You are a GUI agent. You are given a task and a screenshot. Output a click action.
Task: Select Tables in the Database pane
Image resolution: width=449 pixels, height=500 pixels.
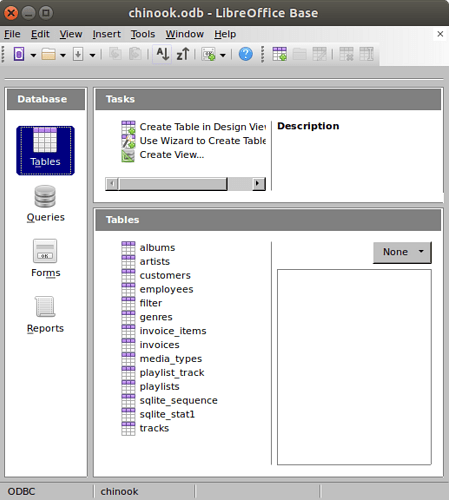click(x=45, y=150)
